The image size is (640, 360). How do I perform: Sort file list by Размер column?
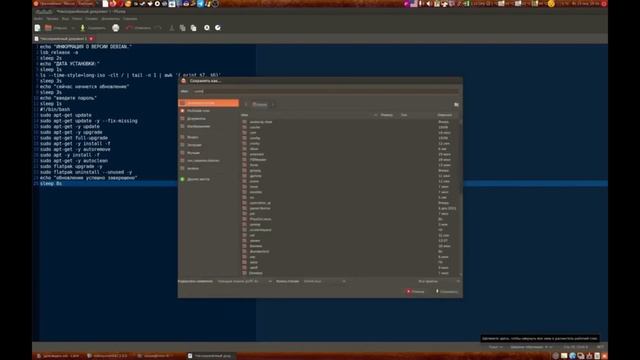(x=387, y=115)
